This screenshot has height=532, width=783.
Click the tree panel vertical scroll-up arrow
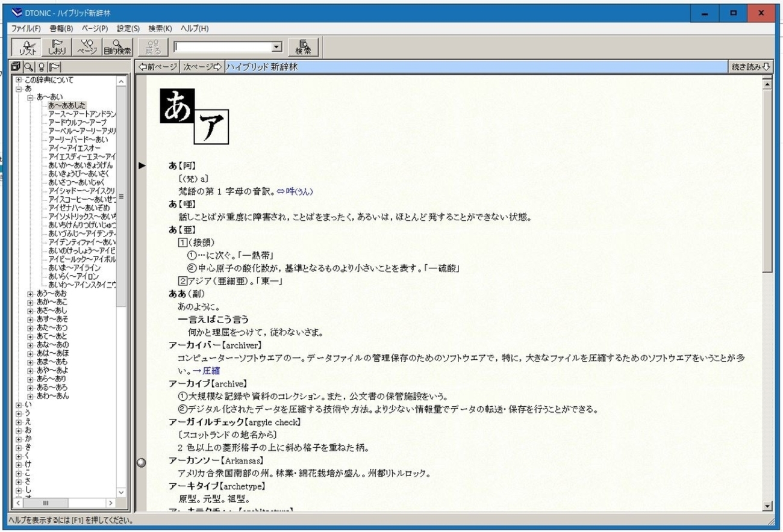pyautogui.click(x=121, y=81)
